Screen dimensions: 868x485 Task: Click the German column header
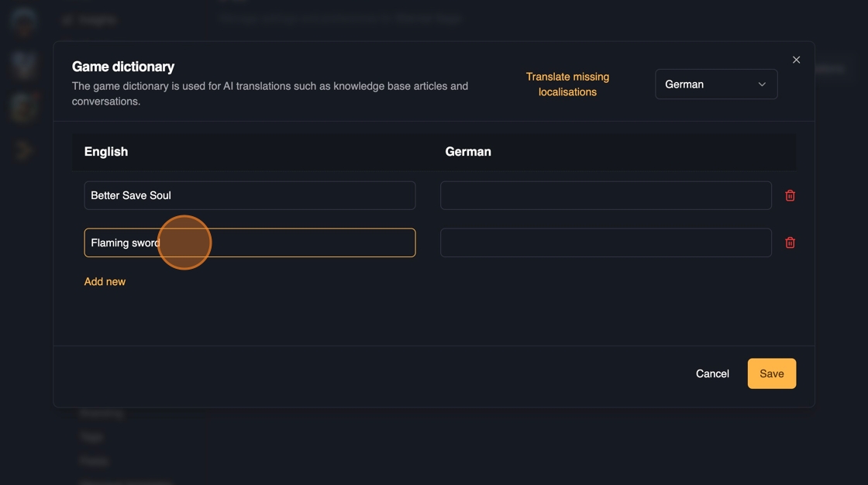pos(468,152)
